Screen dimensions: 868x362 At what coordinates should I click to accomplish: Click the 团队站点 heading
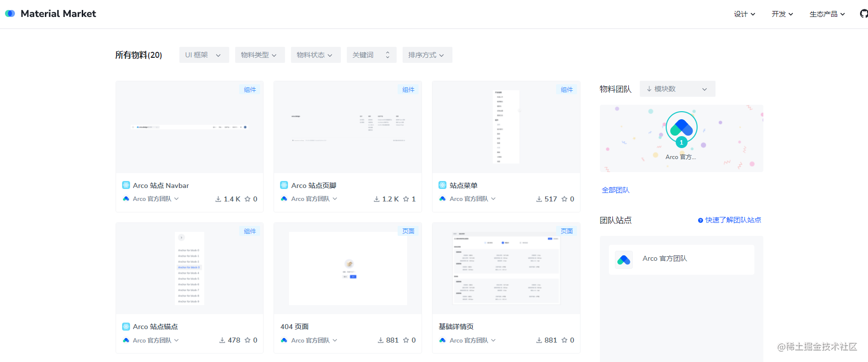coord(615,220)
